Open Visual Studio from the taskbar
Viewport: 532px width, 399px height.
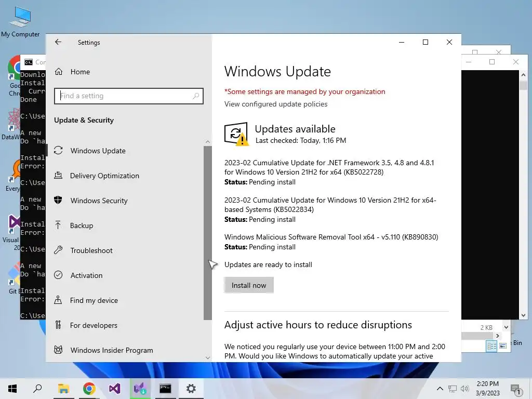coord(114,389)
